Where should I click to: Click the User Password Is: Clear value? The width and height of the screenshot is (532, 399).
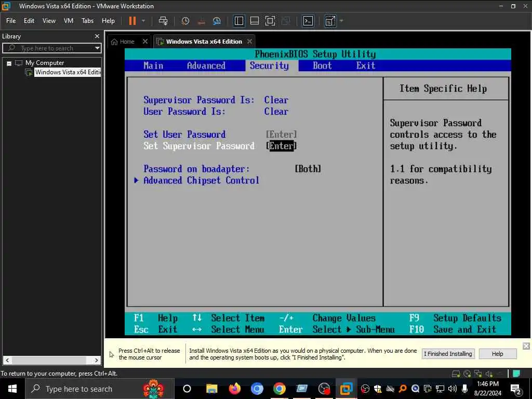pos(276,112)
